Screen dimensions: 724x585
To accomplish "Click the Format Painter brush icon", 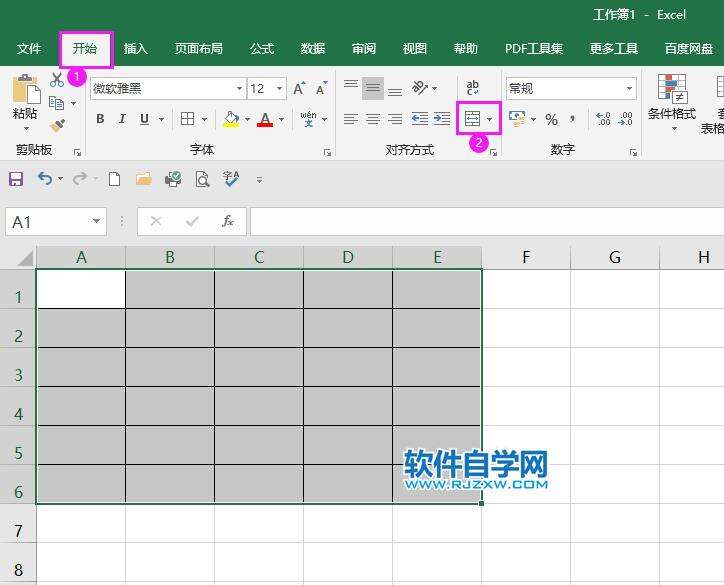I will coord(57,126).
